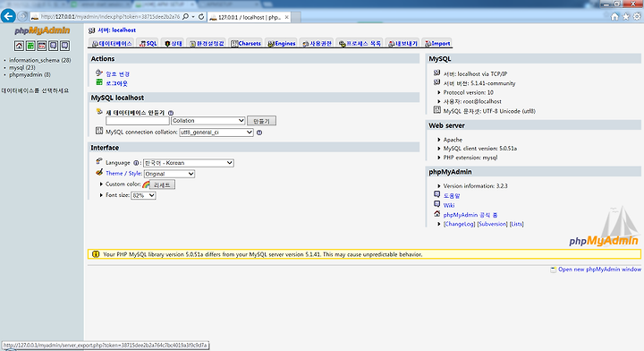Open the Font size dropdown showing 82%
Screen dimensions: 644x351
(x=143, y=195)
